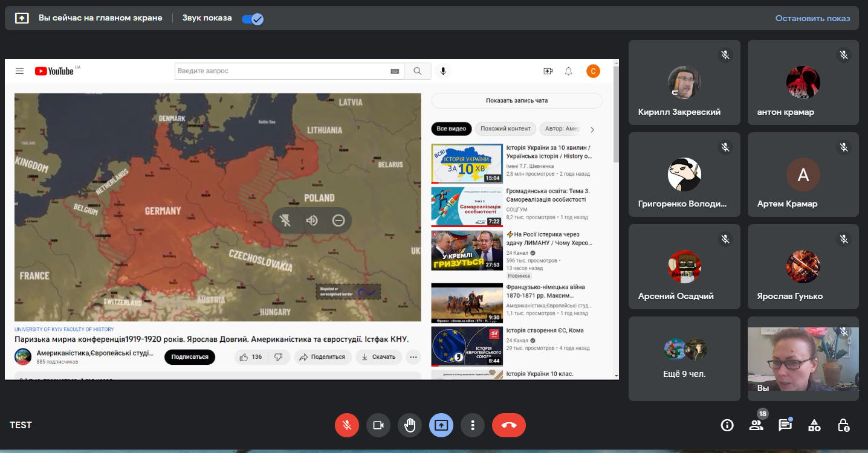Click the title Громадянська освіта: Тема 3

coord(548,195)
